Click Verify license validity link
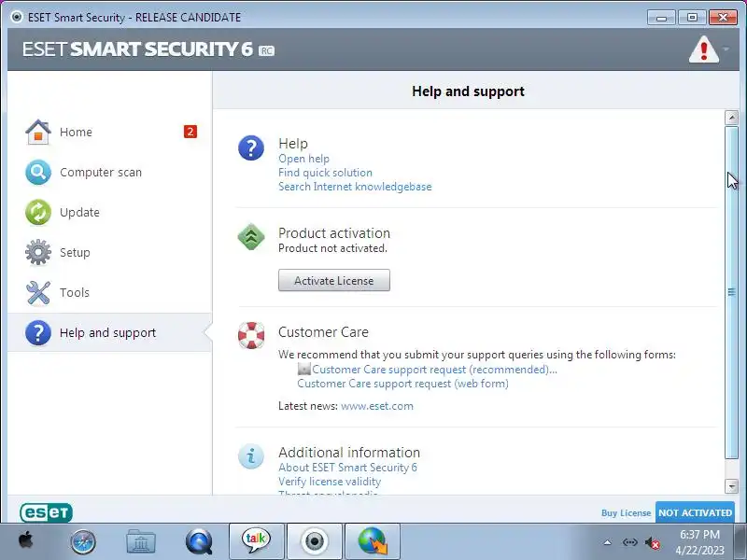 [x=330, y=482]
